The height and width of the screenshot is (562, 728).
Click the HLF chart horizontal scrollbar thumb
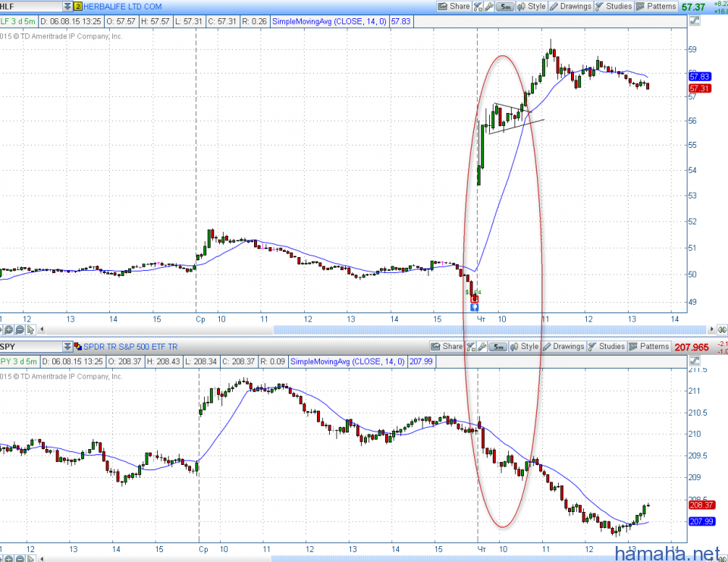point(489,329)
